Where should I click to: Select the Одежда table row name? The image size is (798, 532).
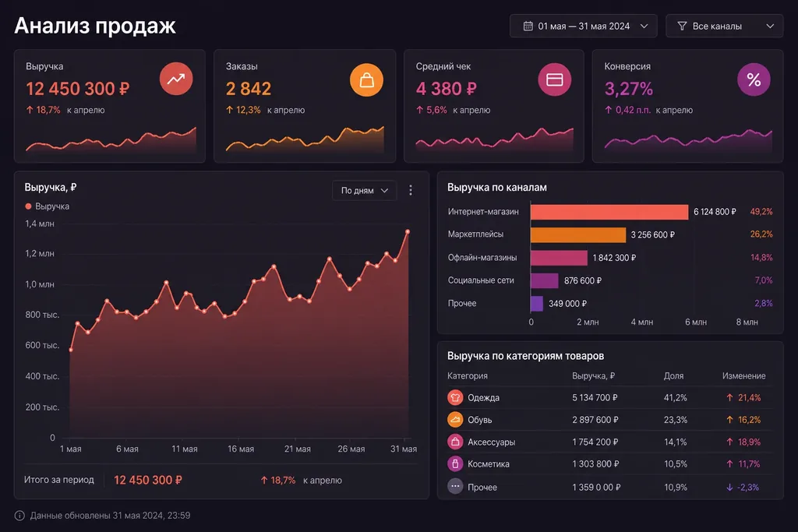(x=483, y=398)
